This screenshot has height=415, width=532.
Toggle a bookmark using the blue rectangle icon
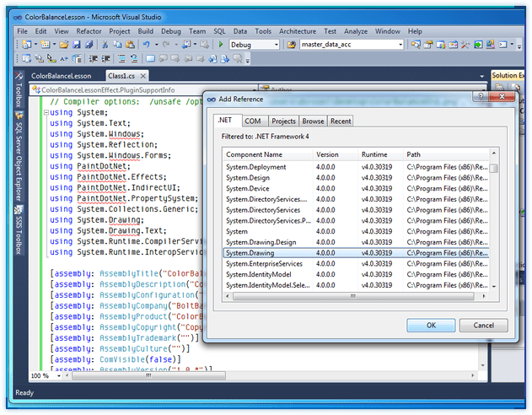(x=150, y=59)
